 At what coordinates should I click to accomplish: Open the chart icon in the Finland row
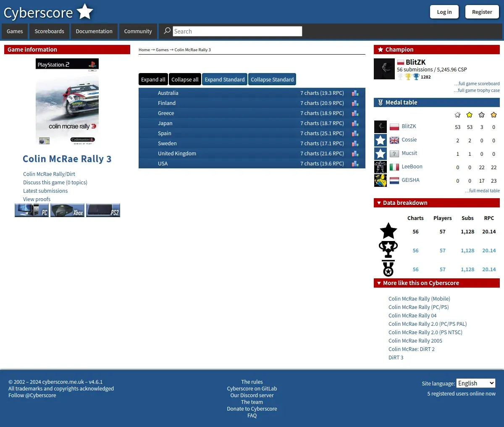coord(355,103)
